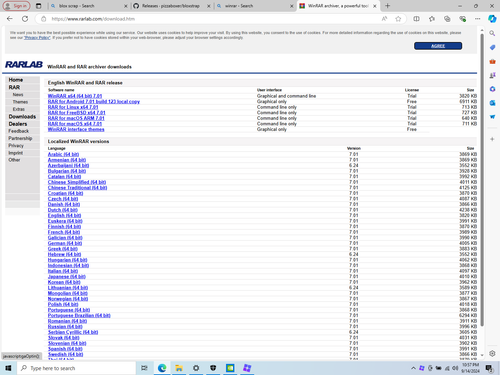Viewport: 500px width, 375px height.
Task: Open the Home menu item
Action: pyautogui.click(x=16, y=80)
